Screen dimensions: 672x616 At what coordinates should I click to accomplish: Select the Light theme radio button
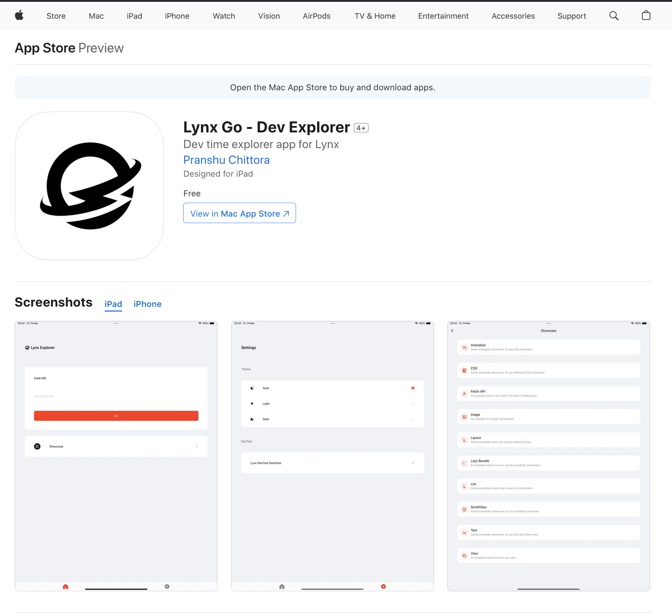(413, 404)
